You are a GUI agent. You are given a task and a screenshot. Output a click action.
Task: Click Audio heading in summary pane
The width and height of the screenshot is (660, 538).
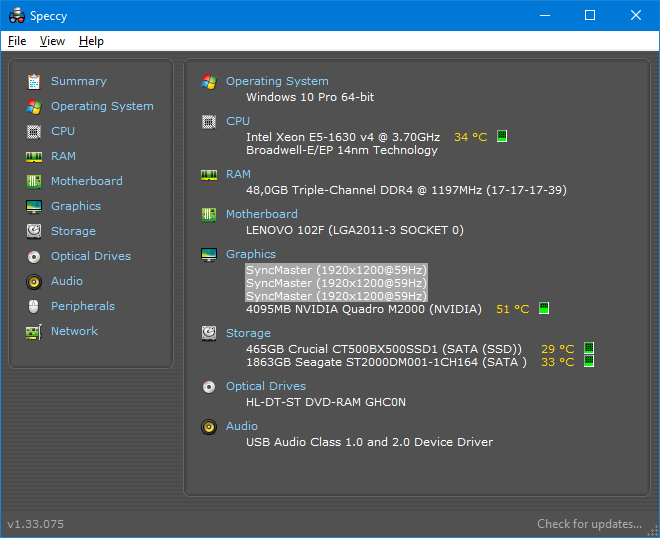(x=242, y=426)
